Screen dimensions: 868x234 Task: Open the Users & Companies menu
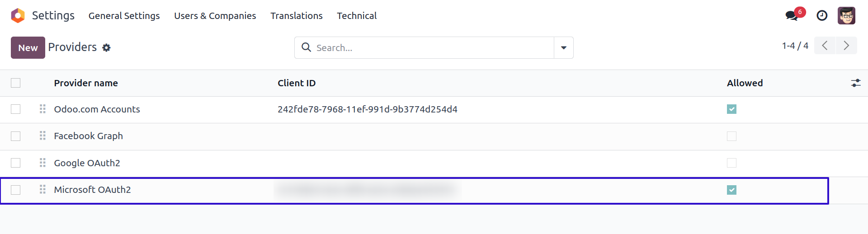[215, 16]
